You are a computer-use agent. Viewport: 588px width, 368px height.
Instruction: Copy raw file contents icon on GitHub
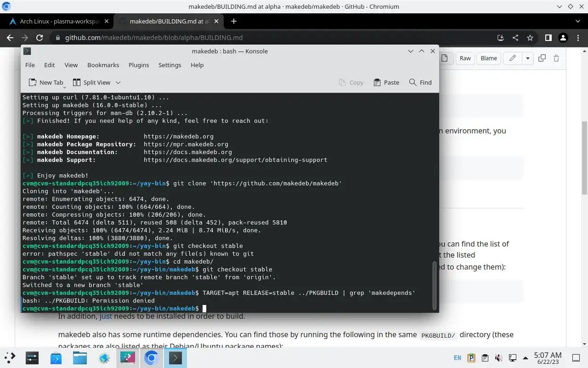tap(542, 58)
